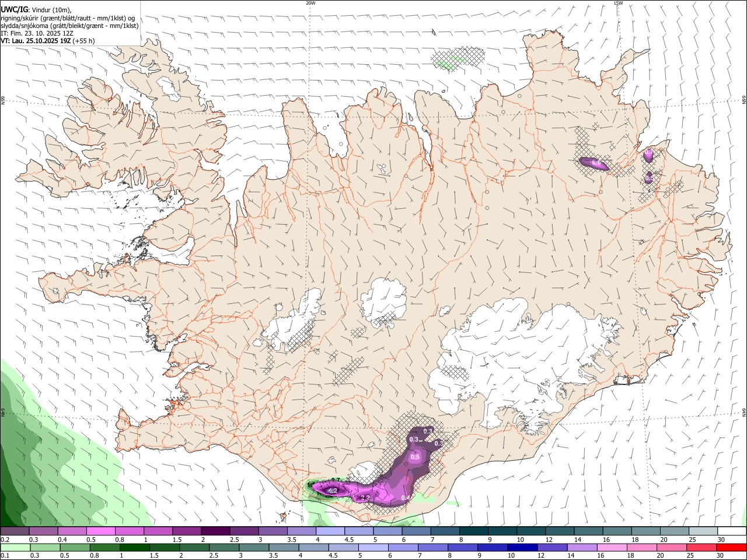Click the '2.2' snowfall value on the south coast
747x560 pixels.
click(x=365, y=498)
